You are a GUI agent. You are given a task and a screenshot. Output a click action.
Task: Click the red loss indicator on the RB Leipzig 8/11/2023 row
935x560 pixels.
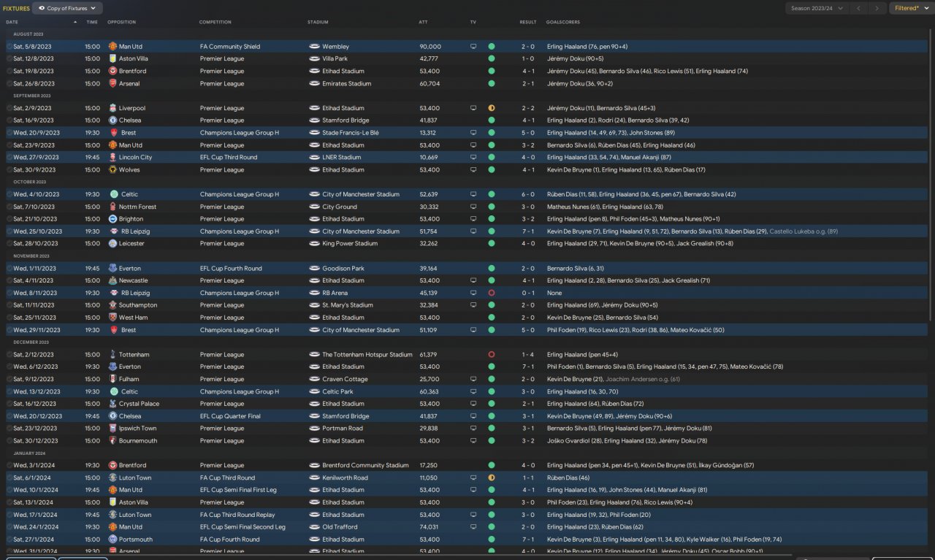[x=492, y=293]
